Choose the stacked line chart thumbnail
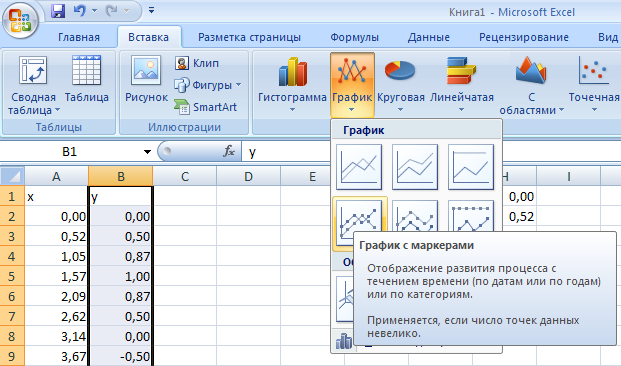The image size is (621, 366). coord(415,167)
